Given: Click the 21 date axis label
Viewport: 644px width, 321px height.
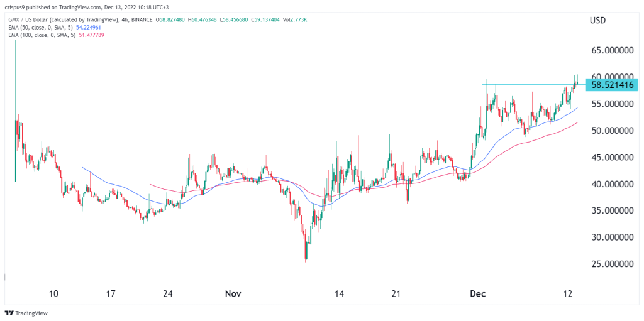Looking at the screenshot, I should tap(396, 294).
